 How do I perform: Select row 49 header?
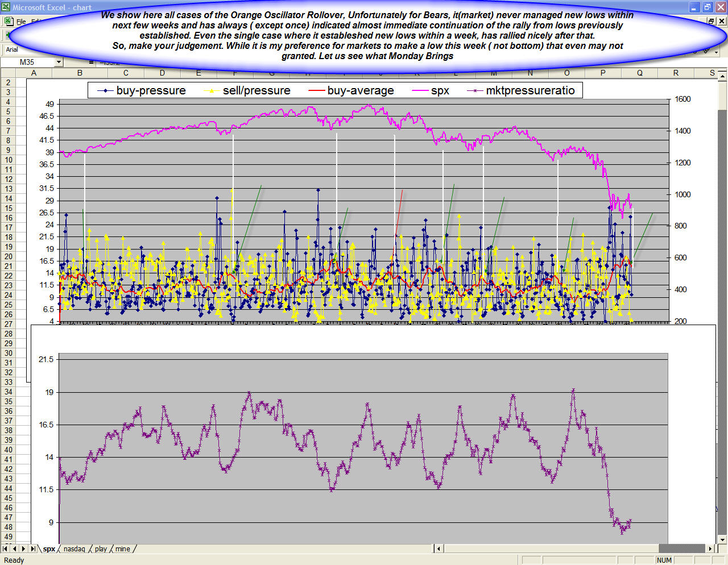8,537
